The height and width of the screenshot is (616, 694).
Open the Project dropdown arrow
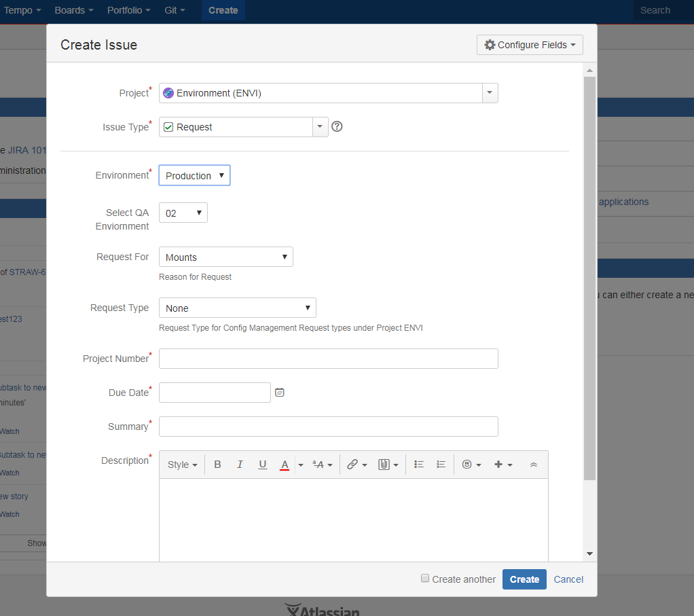[x=490, y=93]
